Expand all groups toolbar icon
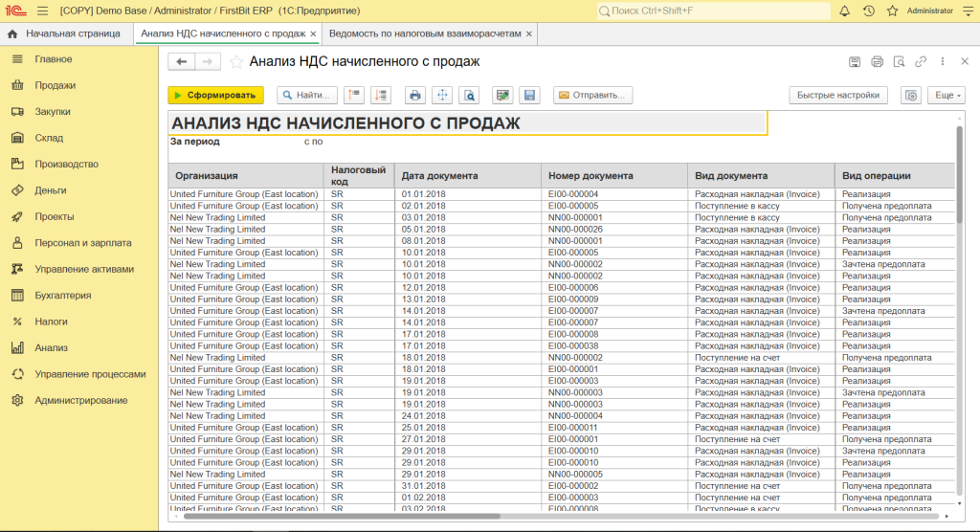 tap(381, 95)
